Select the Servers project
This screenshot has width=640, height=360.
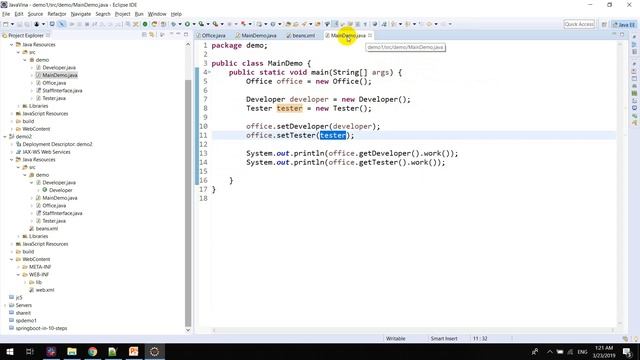click(23, 305)
